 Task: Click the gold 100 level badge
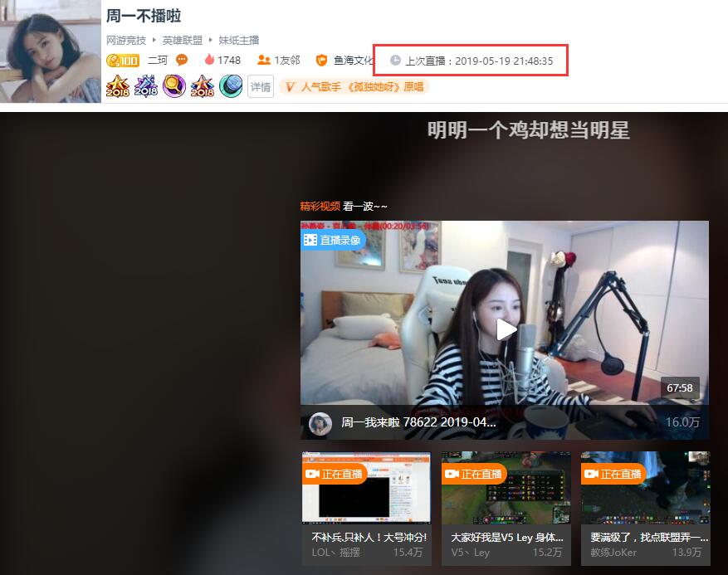click(123, 61)
